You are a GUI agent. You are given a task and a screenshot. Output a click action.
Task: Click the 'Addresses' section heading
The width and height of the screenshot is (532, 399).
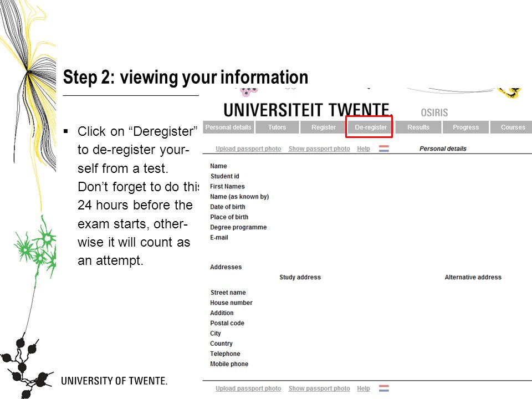pos(226,267)
